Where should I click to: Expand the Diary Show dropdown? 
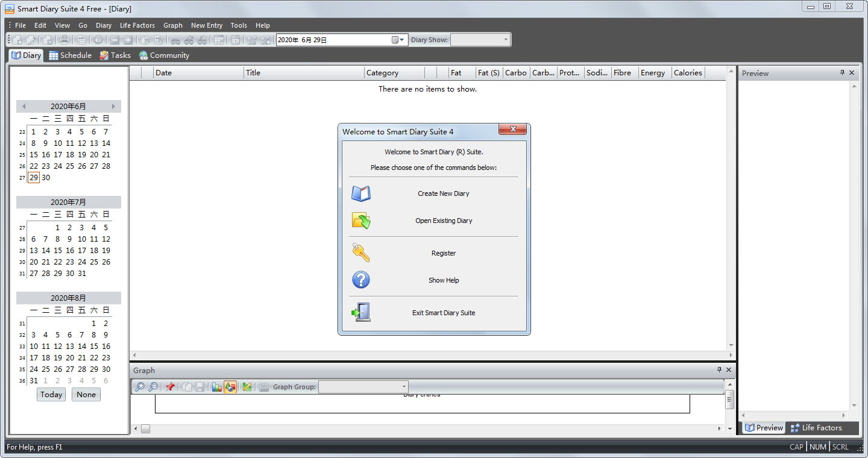tap(505, 40)
